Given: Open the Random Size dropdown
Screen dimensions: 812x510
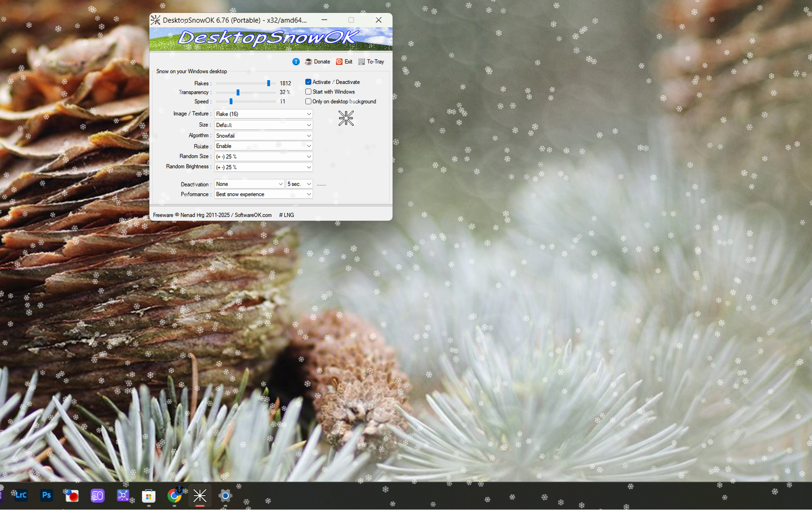Looking at the screenshot, I should click(263, 156).
